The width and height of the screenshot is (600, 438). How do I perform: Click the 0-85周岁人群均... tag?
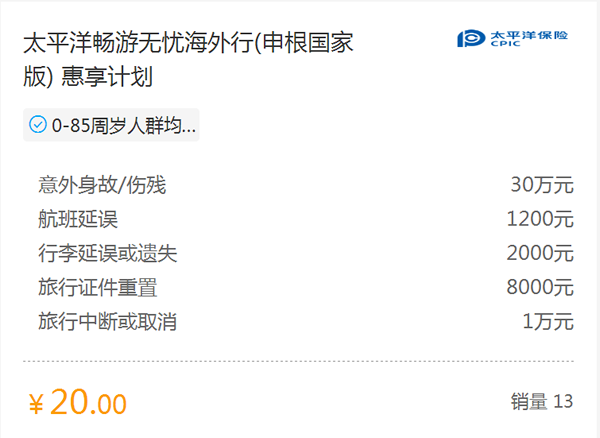(111, 125)
